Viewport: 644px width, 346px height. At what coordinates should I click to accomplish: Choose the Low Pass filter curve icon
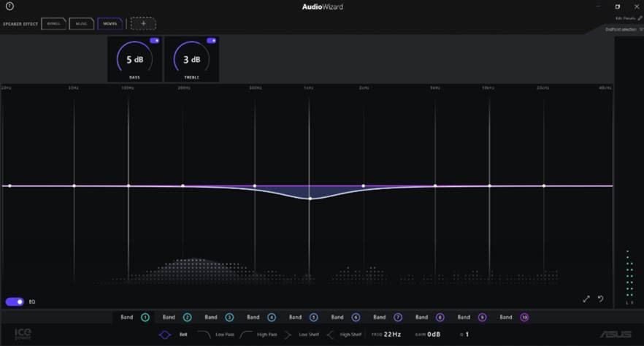204,335
